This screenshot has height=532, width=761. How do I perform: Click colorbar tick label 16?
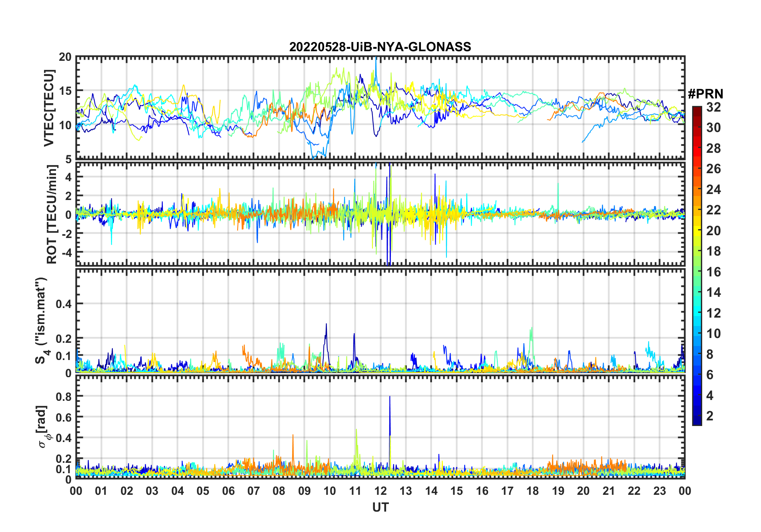[x=713, y=272]
